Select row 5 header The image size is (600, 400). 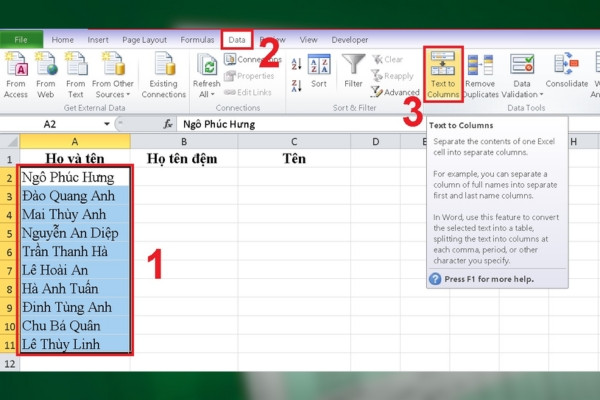[x=10, y=233]
